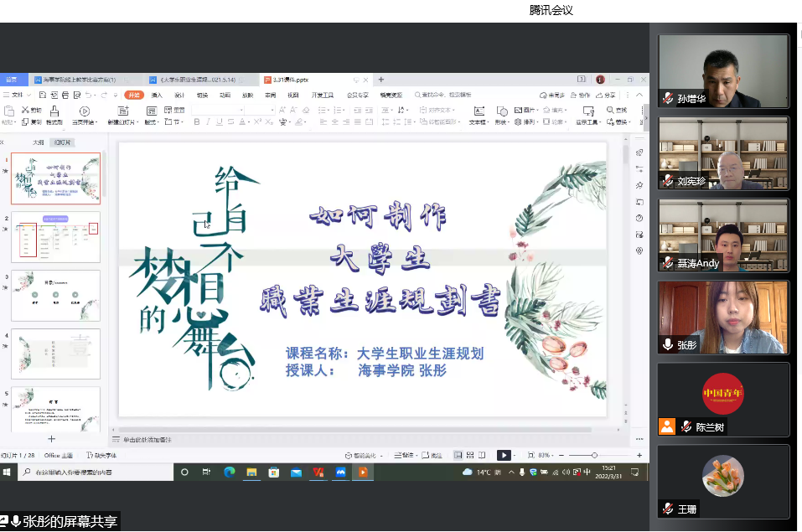The width and height of the screenshot is (802, 532).
Task: Start slideshow from status bar play button
Action: [x=504, y=455]
